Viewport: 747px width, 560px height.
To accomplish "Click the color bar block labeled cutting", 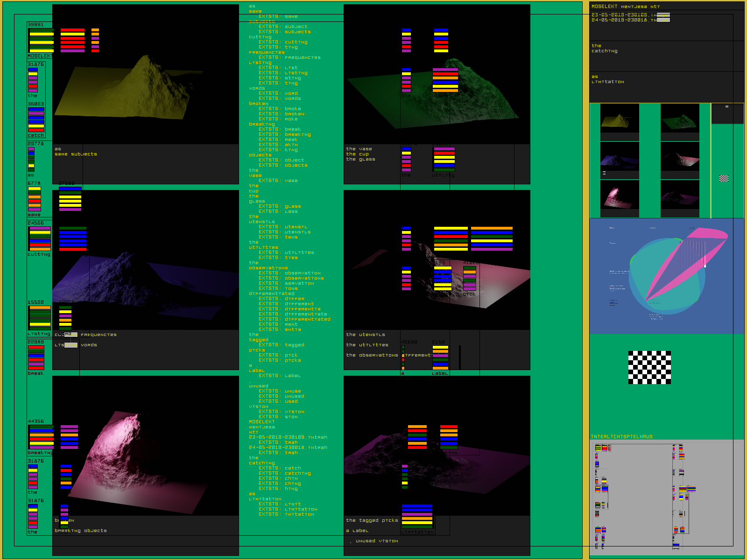I will 40,238.
